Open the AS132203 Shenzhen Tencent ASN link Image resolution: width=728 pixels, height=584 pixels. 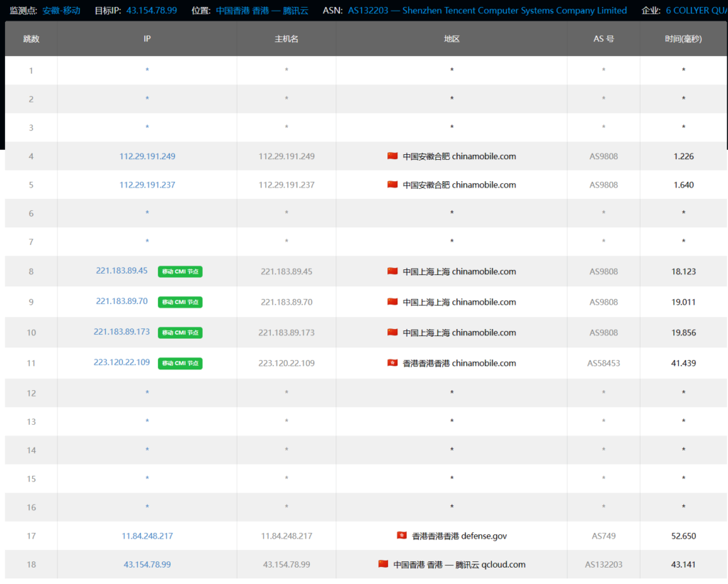click(487, 11)
